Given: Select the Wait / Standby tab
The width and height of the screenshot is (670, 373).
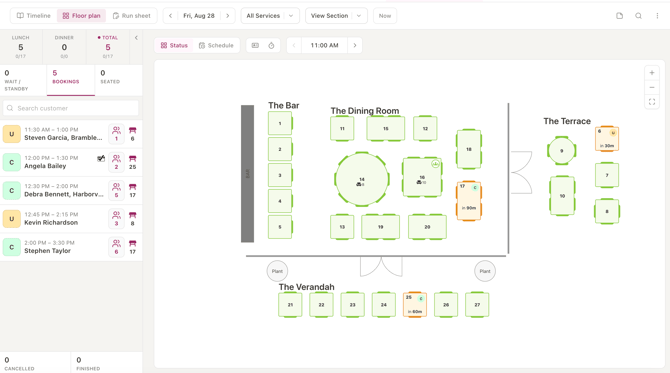Looking at the screenshot, I should pyautogui.click(x=23, y=80).
